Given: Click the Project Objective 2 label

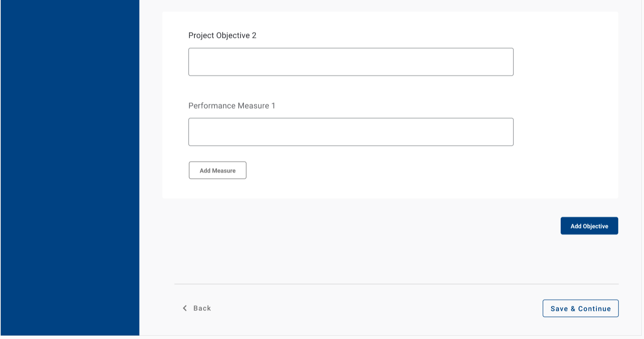Looking at the screenshot, I should (x=222, y=36).
